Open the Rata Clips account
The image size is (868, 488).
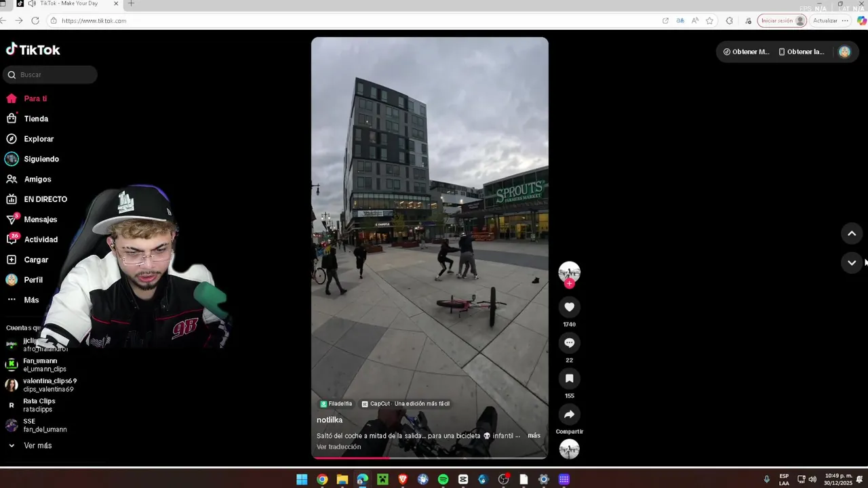tap(31, 405)
